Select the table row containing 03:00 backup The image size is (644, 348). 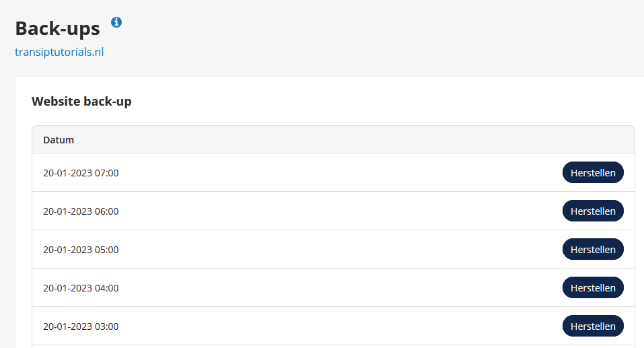[334, 326]
